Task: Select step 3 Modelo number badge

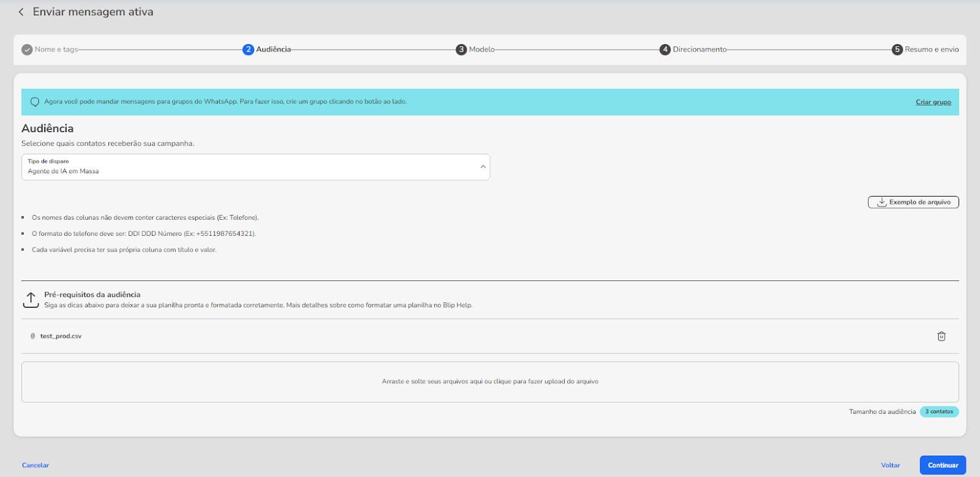Action: tap(461, 50)
